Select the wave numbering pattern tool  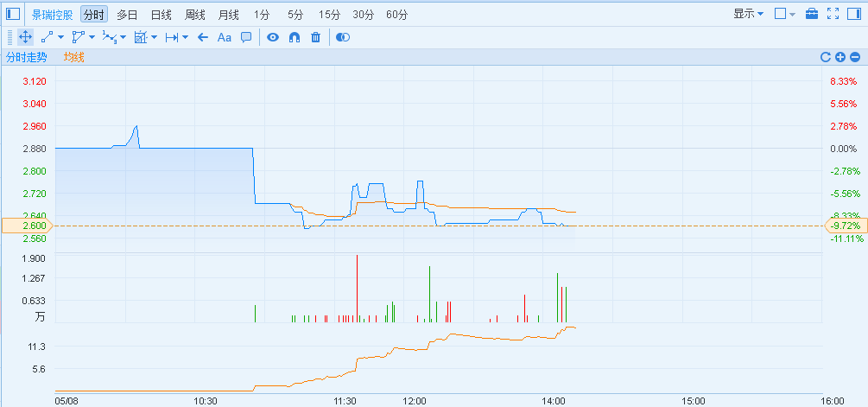[110, 37]
